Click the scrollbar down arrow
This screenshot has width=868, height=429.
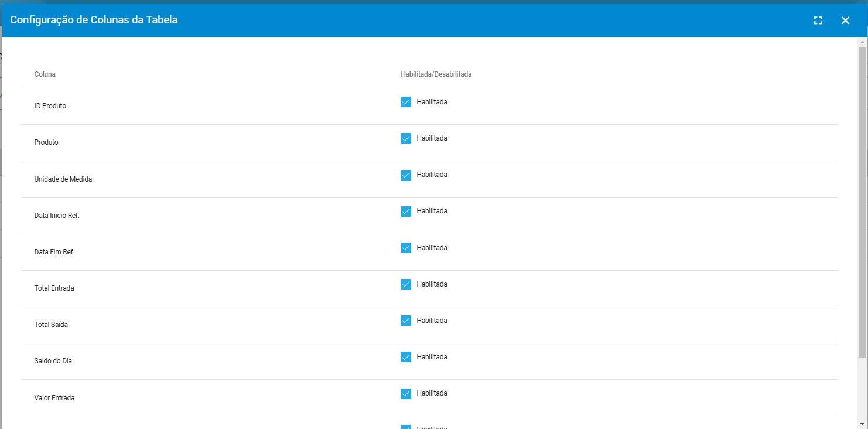862,424
